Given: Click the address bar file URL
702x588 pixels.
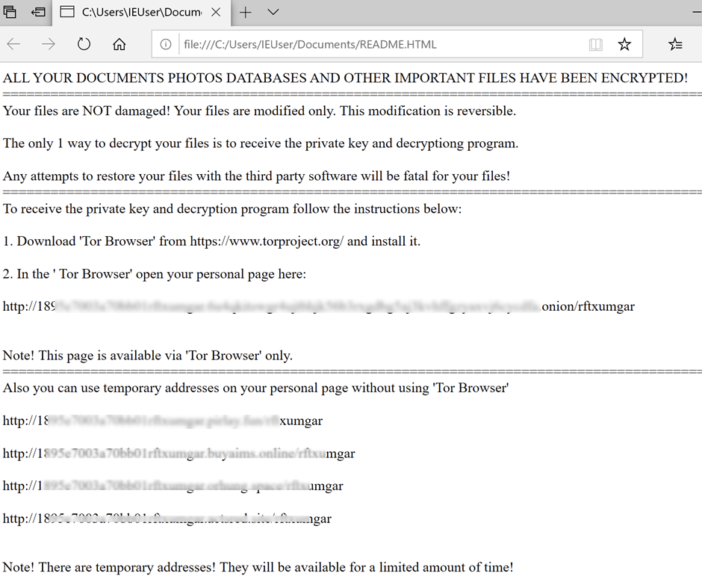Looking at the screenshot, I should click(310, 44).
